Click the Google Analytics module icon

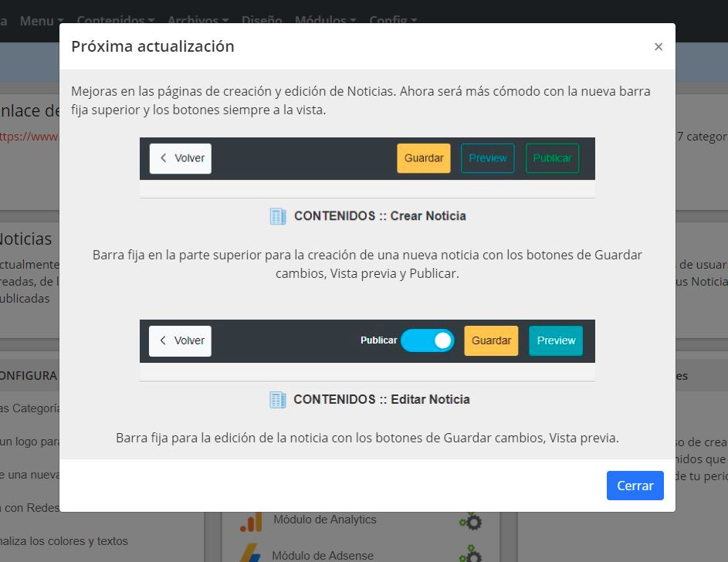click(250, 523)
